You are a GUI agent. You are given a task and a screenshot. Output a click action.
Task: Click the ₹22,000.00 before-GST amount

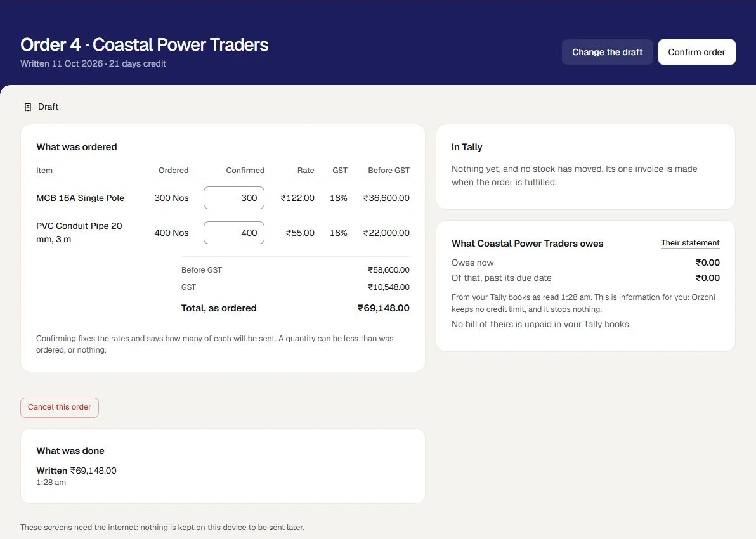click(x=386, y=233)
